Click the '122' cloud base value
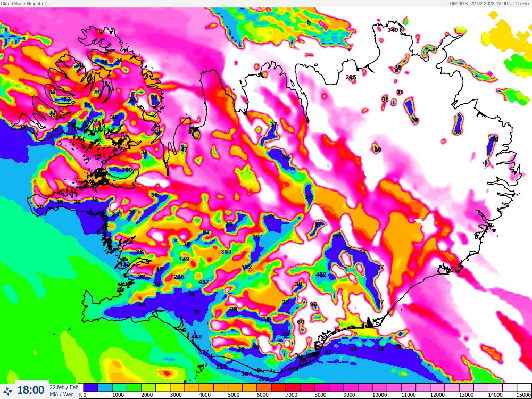 (247, 268)
